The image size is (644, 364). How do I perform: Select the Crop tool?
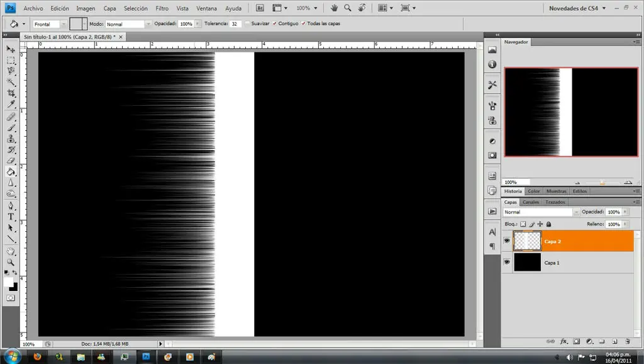(11, 93)
